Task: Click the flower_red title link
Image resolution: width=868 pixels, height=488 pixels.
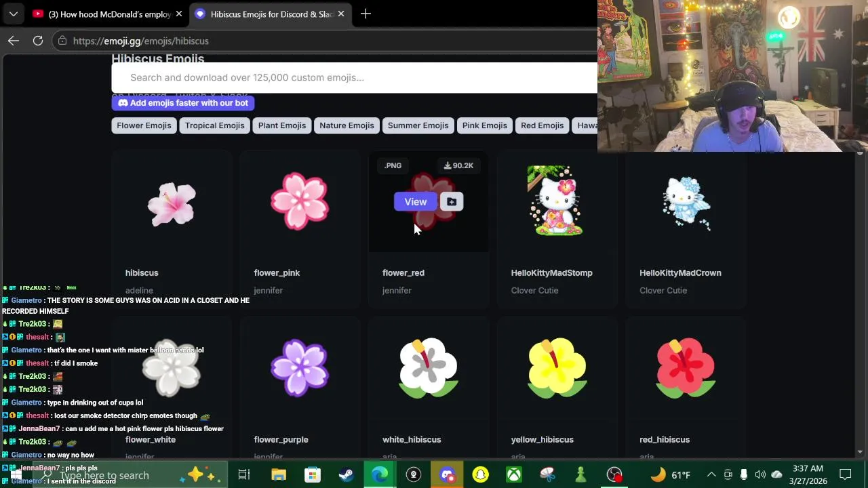Action: point(403,272)
